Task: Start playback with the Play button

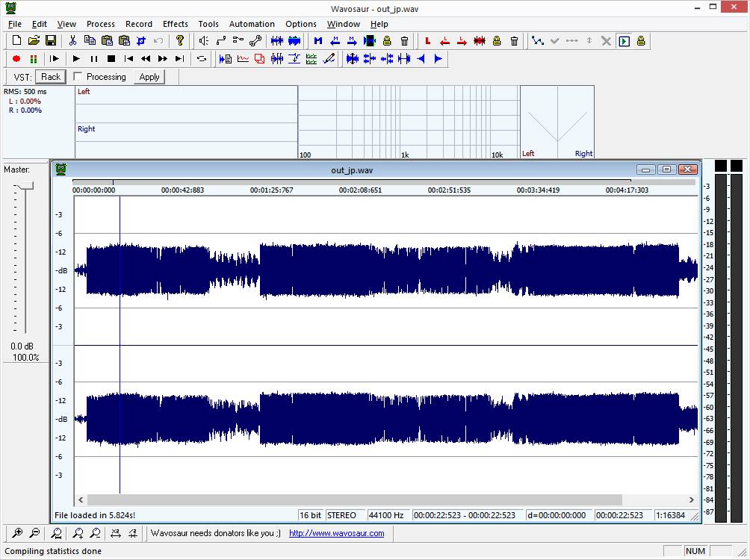Action: tap(76, 59)
